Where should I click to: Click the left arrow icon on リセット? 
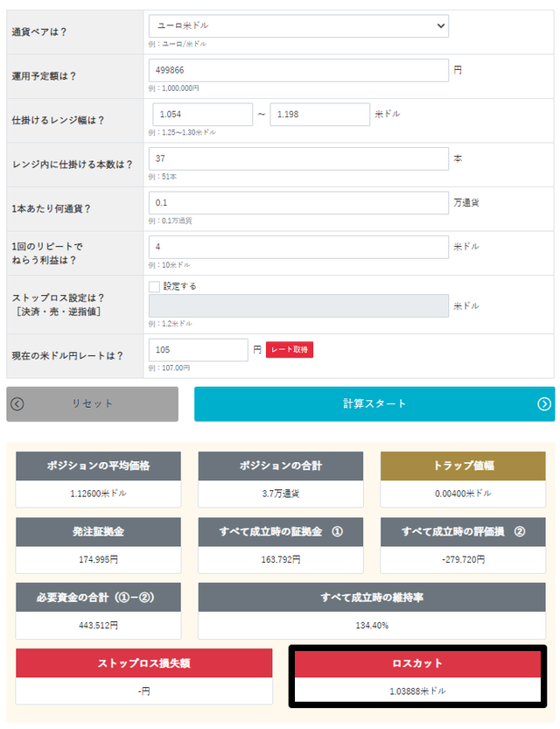point(17,404)
